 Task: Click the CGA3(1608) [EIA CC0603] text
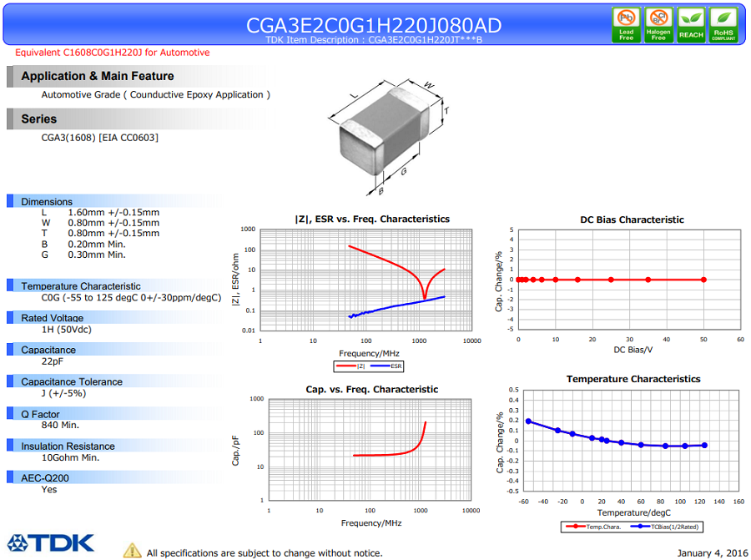pyautogui.click(x=99, y=138)
